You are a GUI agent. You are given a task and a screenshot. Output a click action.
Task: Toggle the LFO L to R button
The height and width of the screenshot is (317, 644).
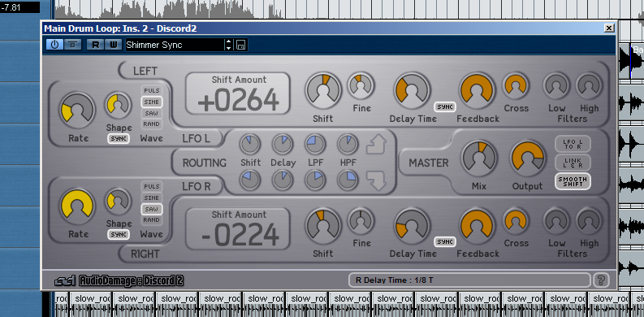[x=573, y=144]
